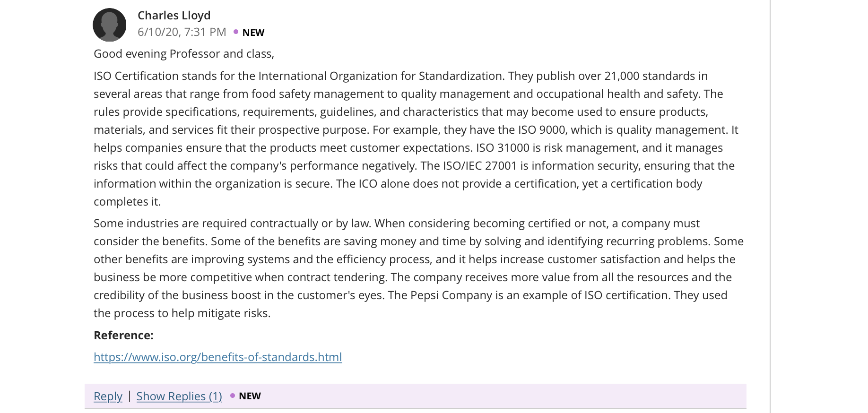Click empty area of the purple reply footer bar
This screenshot has height=413, width=868.
coord(501,396)
